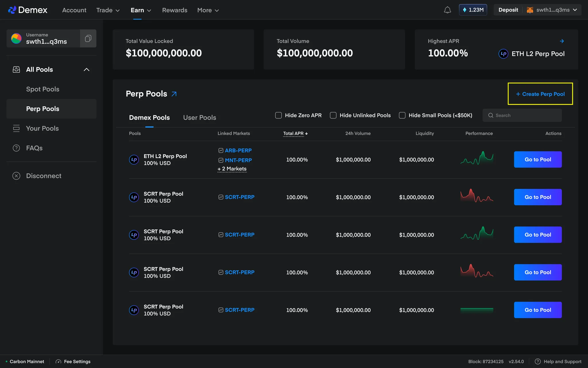Collapse the All Pools section chevron
The image size is (588, 368).
click(86, 70)
